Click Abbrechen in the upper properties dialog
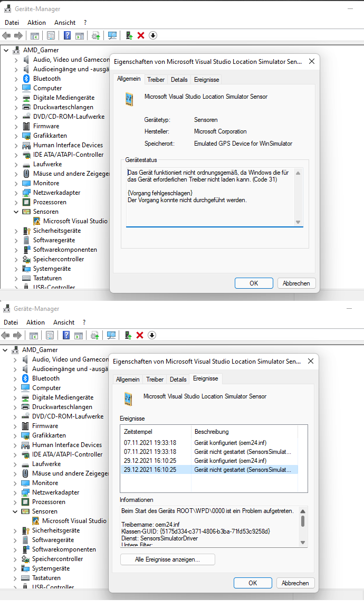The height and width of the screenshot is (608, 364). [x=296, y=283]
